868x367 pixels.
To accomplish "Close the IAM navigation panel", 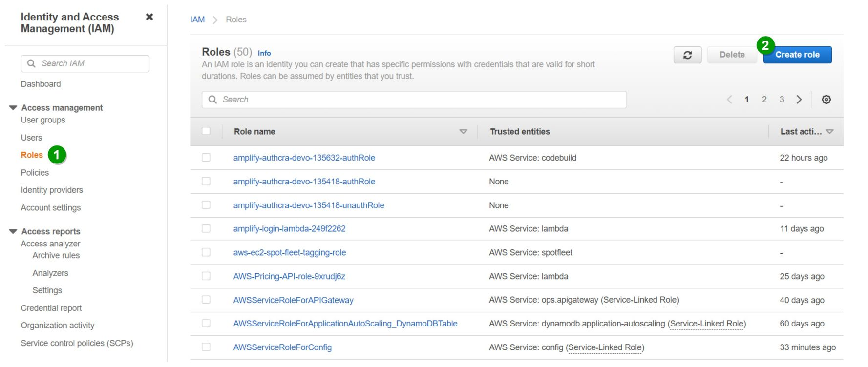I will point(149,17).
